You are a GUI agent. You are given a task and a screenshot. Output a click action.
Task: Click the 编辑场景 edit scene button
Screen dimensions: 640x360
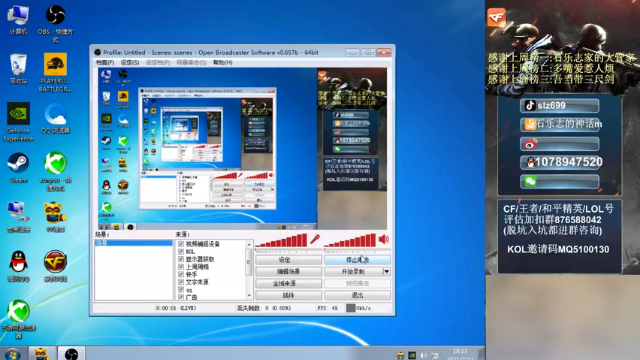point(289,271)
